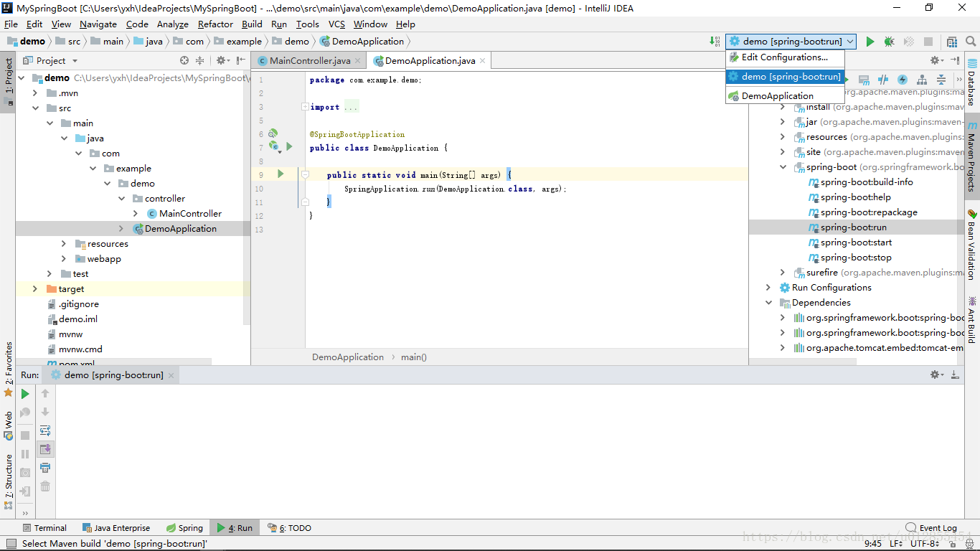Click the Make Project build icon with binary digits

[x=715, y=42]
